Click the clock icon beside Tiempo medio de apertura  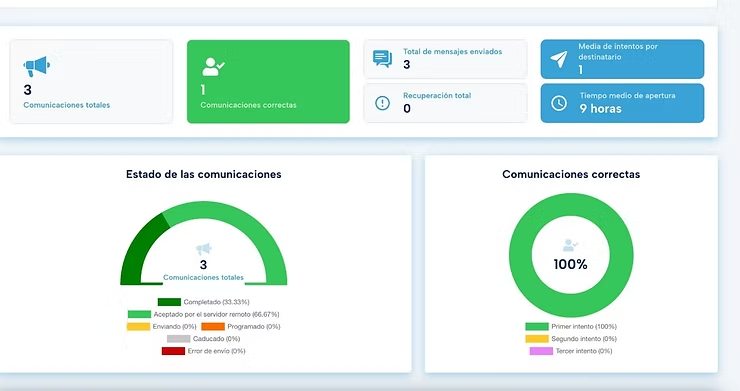pos(559,103)
